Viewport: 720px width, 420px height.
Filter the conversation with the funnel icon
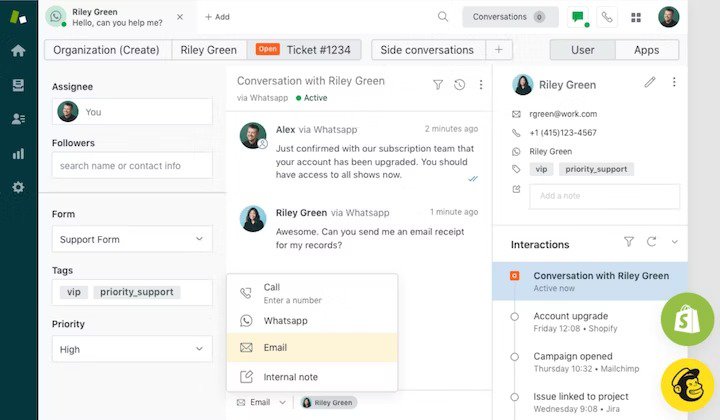(x=438, y=85)
